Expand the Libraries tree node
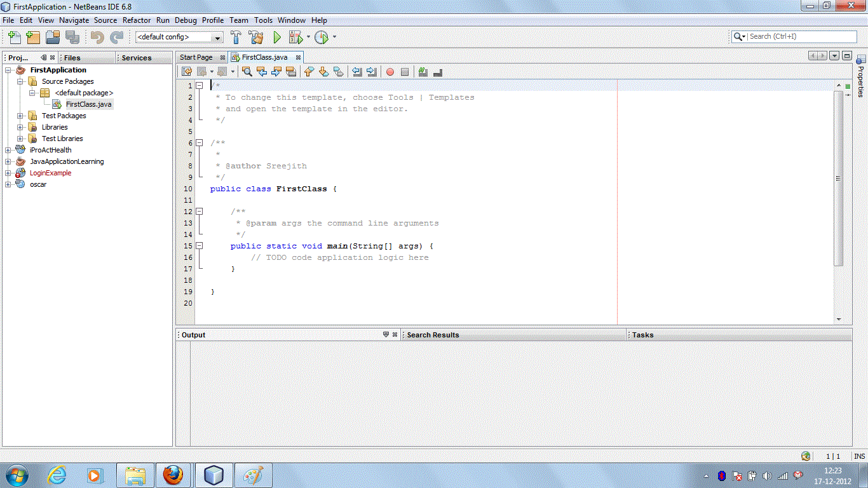Viewport: 868px width, 488px height. pyautogui.click(x=20, y=126)
